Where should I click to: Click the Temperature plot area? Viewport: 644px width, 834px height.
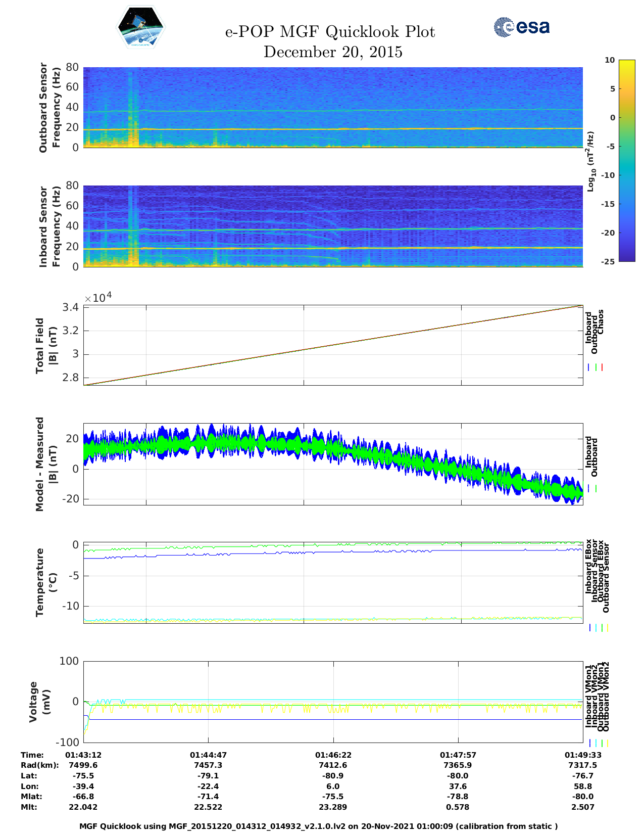pyautogui.click(x=333, y=581)
